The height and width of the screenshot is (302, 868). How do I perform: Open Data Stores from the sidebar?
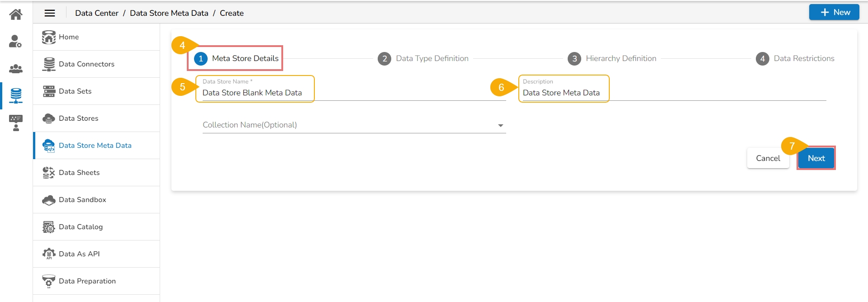[78, 118]
